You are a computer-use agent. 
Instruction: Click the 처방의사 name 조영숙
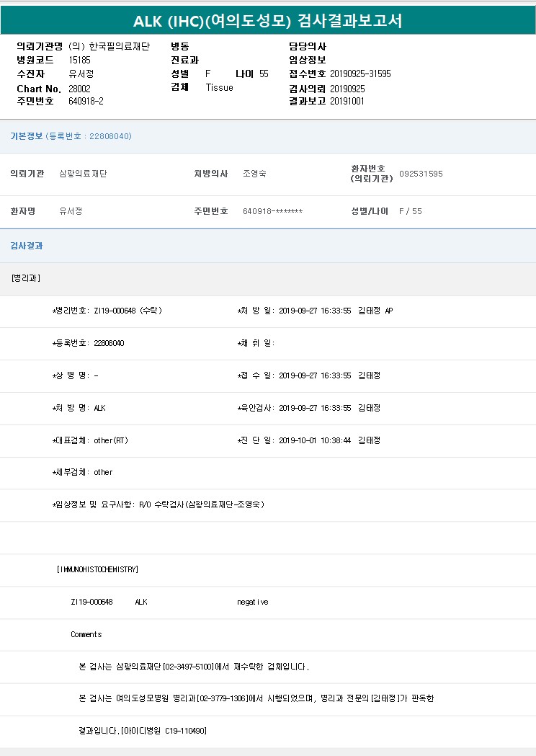click(254, 174)
